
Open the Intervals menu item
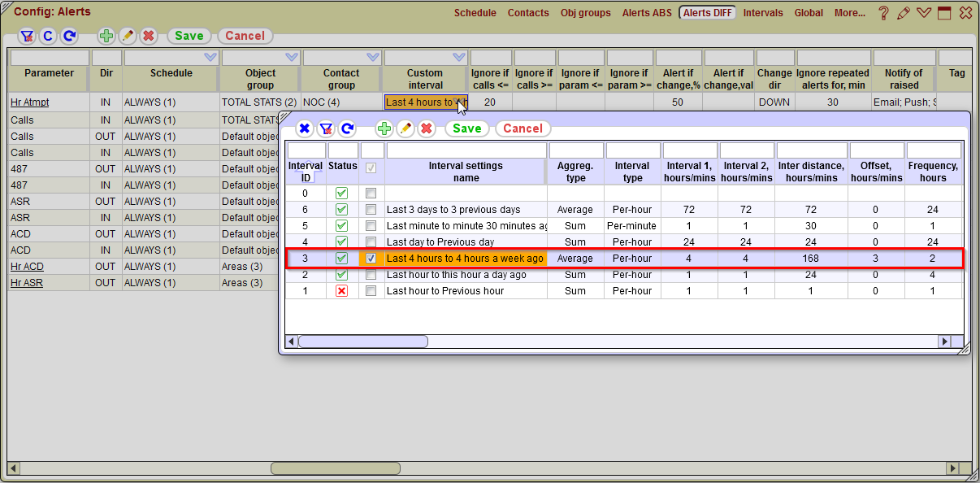(763, 13)
